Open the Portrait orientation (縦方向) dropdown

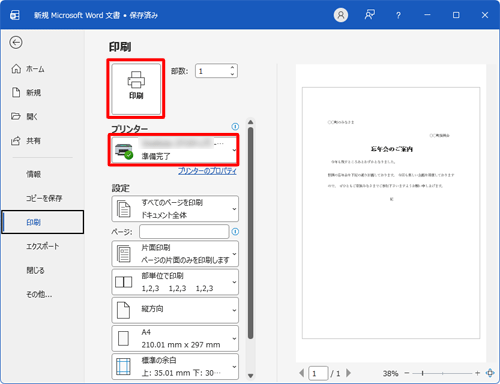click(175, 310)
